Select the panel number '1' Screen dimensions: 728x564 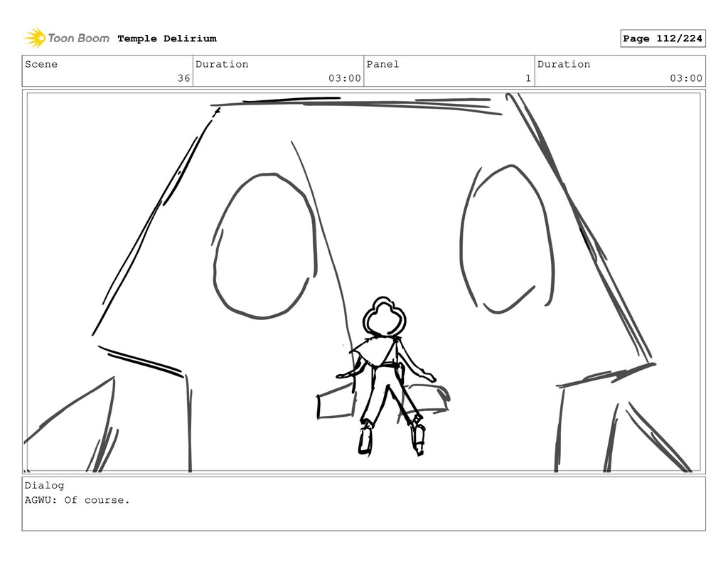(528, 78)
